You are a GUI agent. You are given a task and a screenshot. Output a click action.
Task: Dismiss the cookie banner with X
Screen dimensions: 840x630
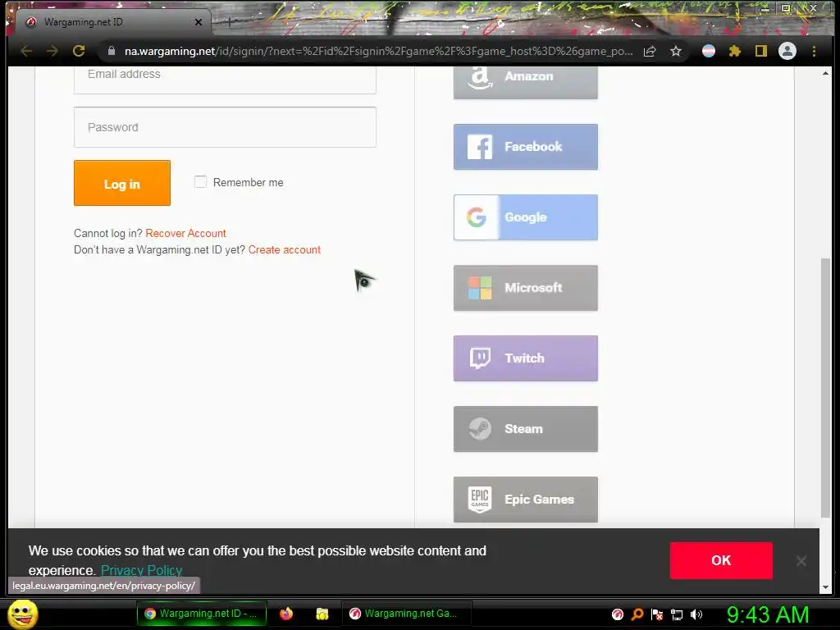801,561
